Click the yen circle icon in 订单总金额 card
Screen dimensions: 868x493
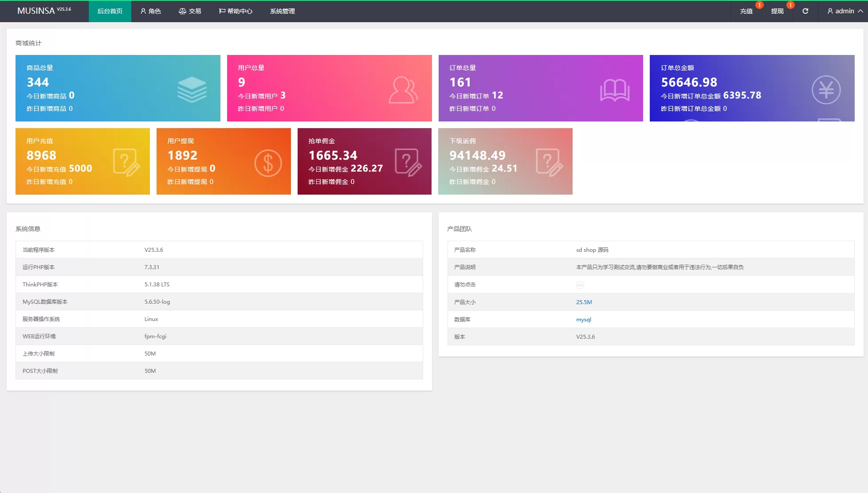tap(826, 90)
